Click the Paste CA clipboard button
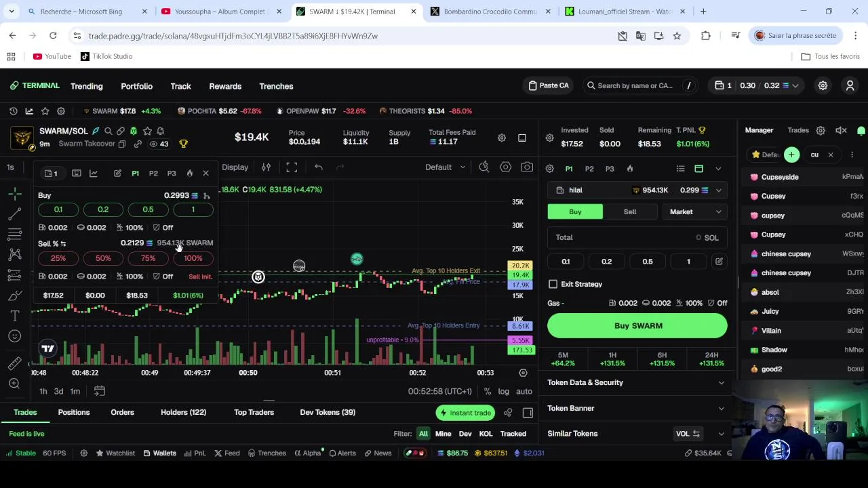 549,85
